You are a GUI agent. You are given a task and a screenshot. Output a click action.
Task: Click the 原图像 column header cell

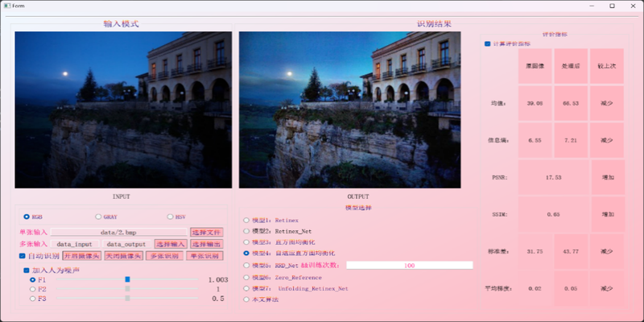[535, 66]
